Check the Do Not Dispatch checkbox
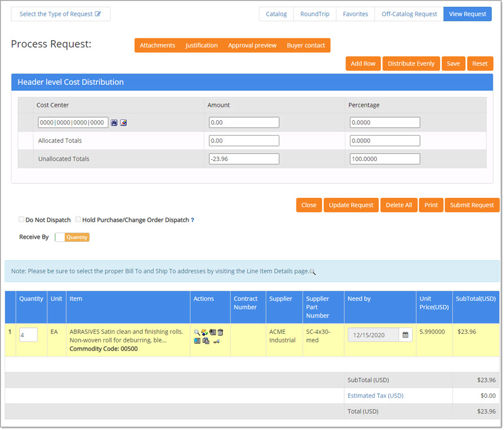 click(x=21, y=219)
